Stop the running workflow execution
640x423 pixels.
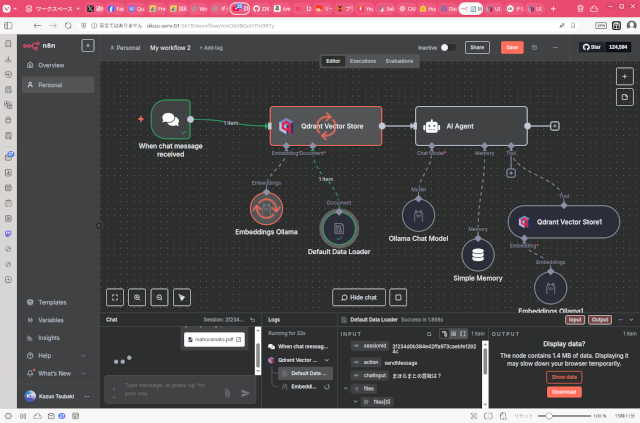pos(398,297)
